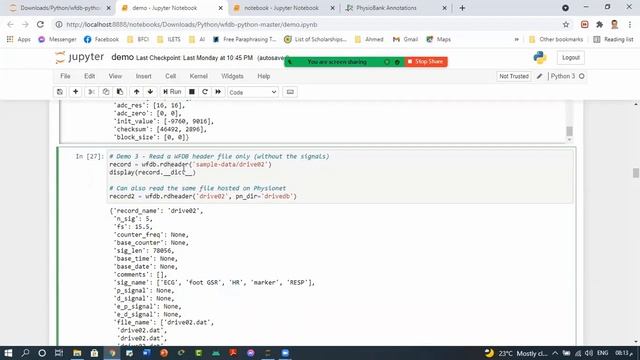Open the Widgets menu
This screenshot has height=360, width=640.
coord(232,76)
